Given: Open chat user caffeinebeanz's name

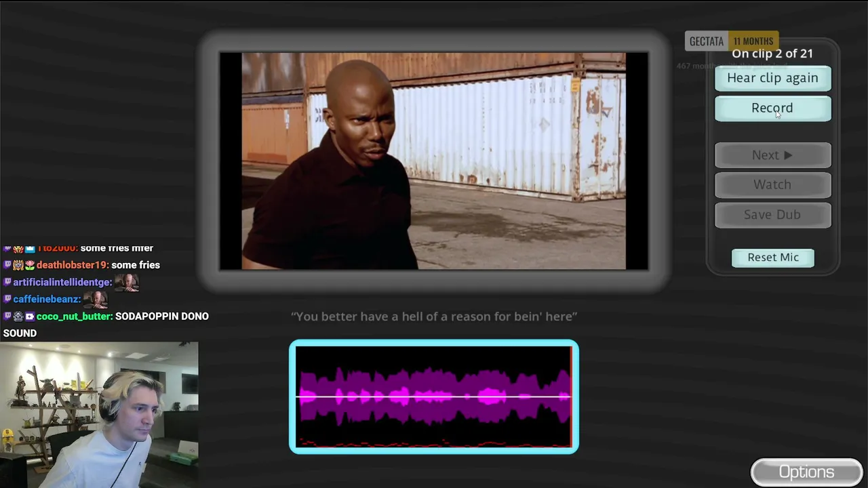Looking at the screenshot, I should pyautogui.click(x=47, y=299).
